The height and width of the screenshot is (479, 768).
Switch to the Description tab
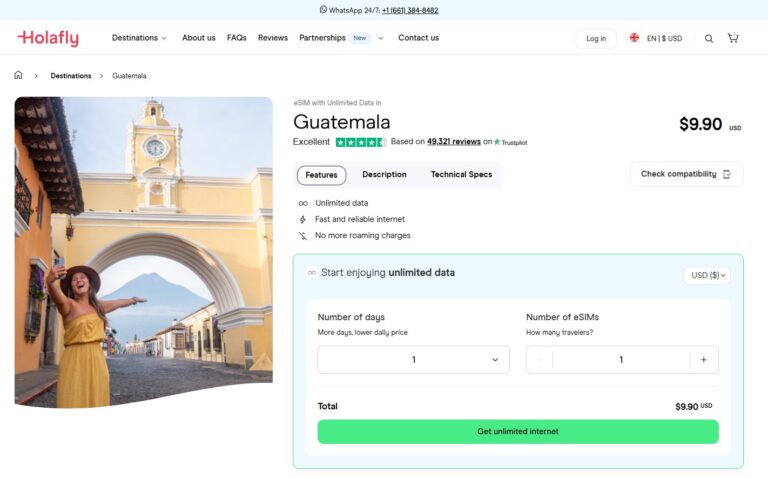[x=384, y=174]
